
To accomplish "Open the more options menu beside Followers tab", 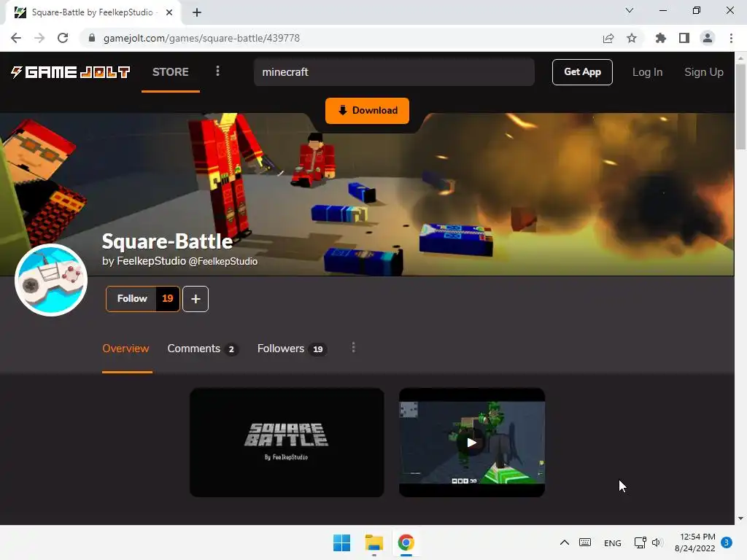I will 354,348.
